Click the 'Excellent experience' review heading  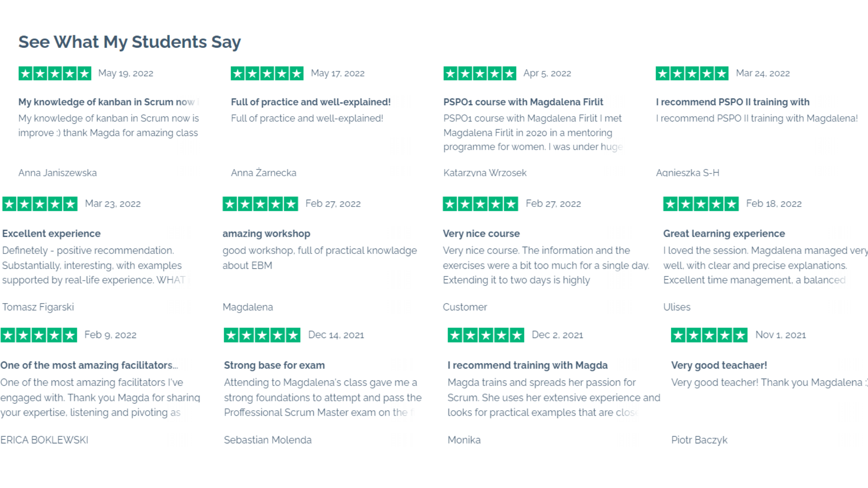tap(51, 234)
